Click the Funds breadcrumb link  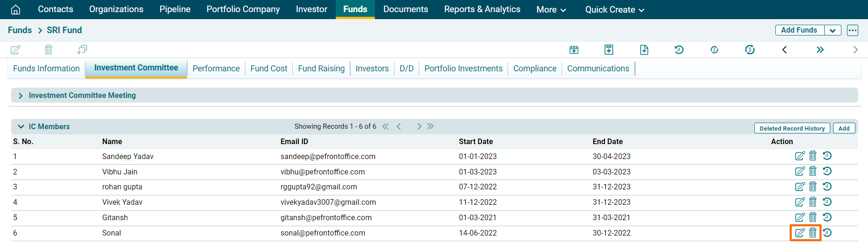[20, 30]
